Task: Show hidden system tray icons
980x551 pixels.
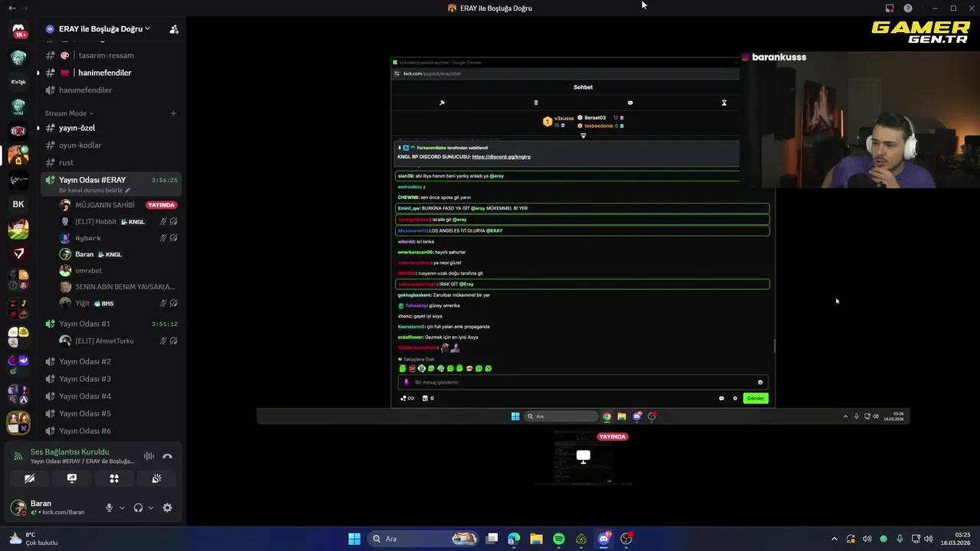Action: pos(835,539)
